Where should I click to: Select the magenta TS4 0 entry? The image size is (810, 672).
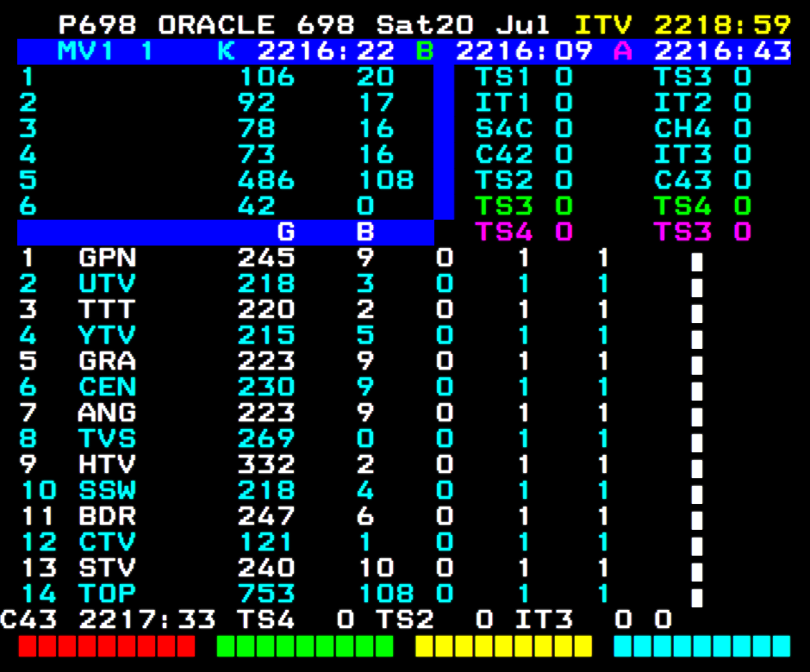pos(524,232)
